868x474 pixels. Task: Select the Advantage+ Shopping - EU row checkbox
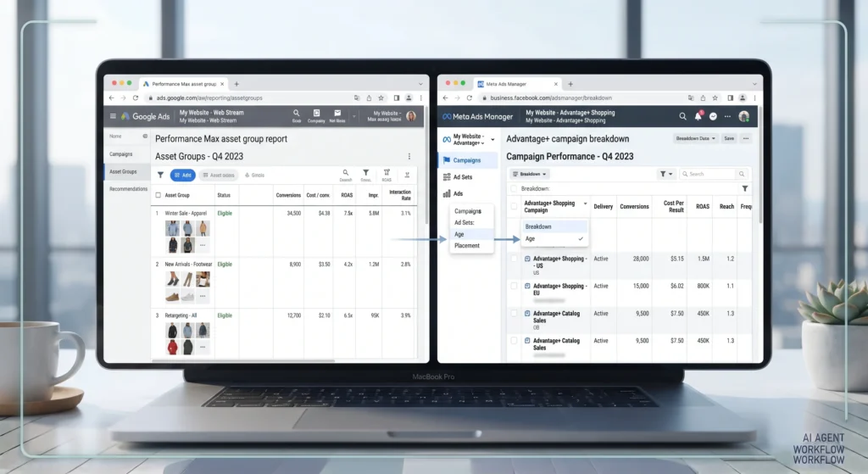(514, 287)
